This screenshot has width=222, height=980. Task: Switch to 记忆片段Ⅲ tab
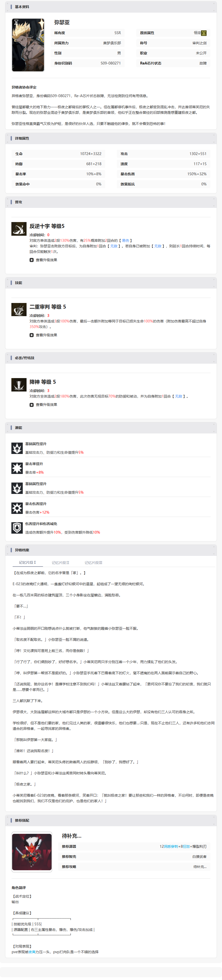coord(94,562)
